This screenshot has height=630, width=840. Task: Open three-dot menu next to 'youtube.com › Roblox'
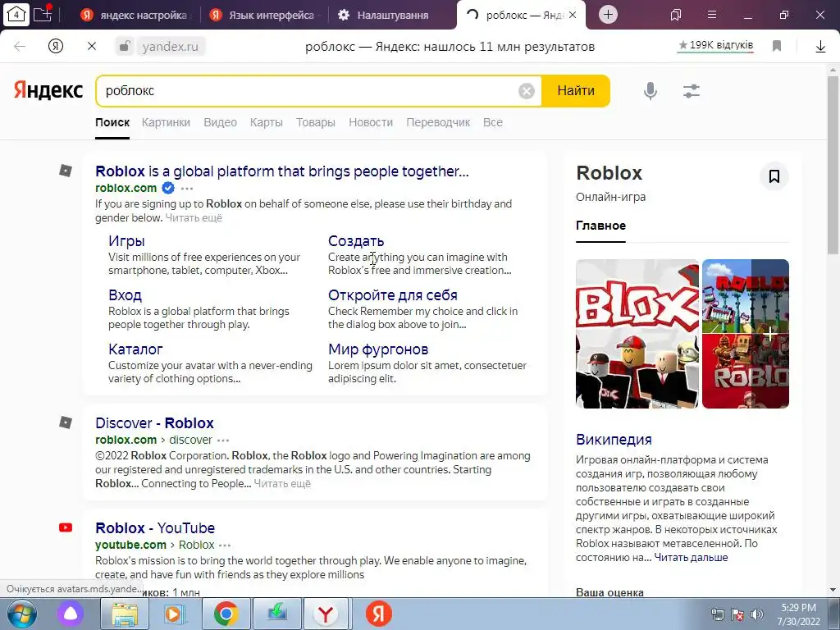225,546
